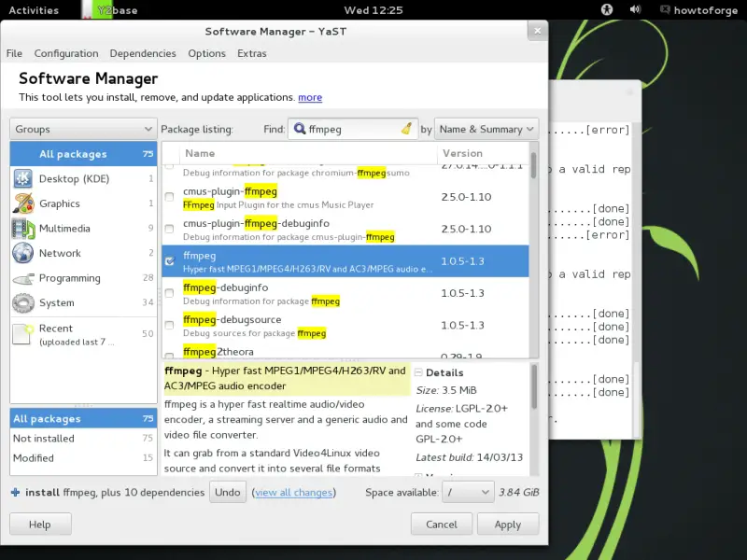The height and width of the screenshot is (560, 747).
Task: Open the howtoforge user menu
Action: click(706, 10)
